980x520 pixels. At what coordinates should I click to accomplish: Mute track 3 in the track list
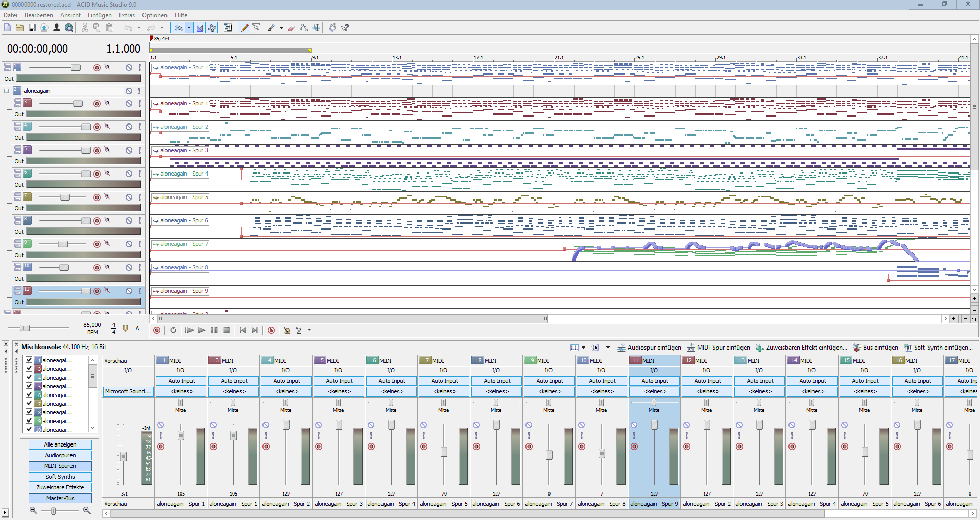pos(129,103)
